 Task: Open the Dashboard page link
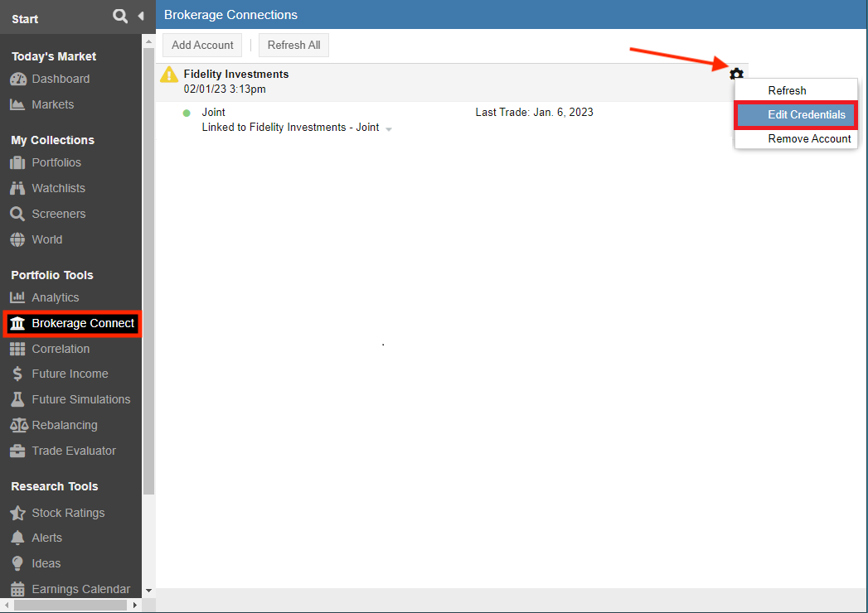(x=61, y=80)
